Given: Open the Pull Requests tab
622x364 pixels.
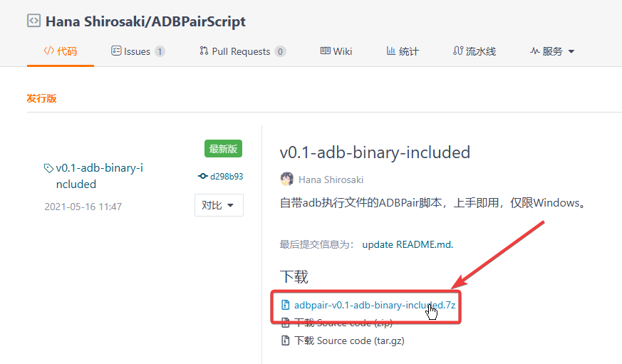Looking at the screenshot, I should [x=242, y=51].
